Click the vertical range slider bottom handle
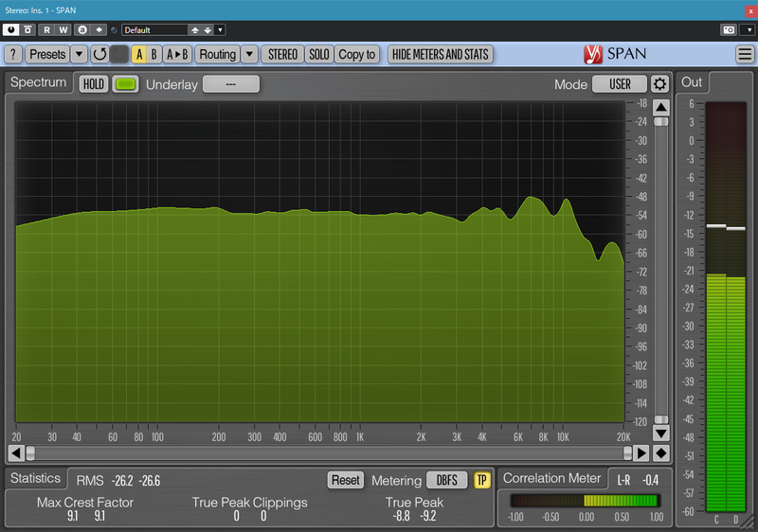The height and width of the screenshot is (532, 758). (x=661, y=419)
